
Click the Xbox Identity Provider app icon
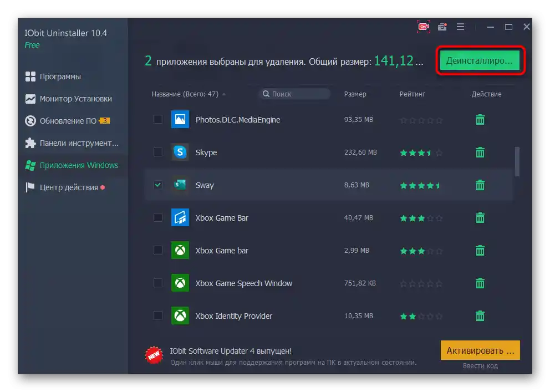180,315
